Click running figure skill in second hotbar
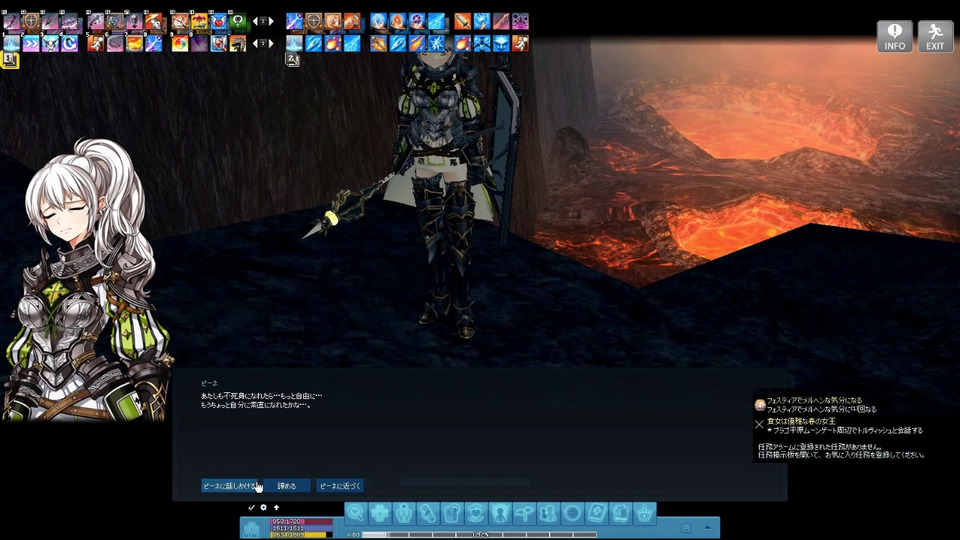Screen dimensions: 960x540 pos(520,43)
